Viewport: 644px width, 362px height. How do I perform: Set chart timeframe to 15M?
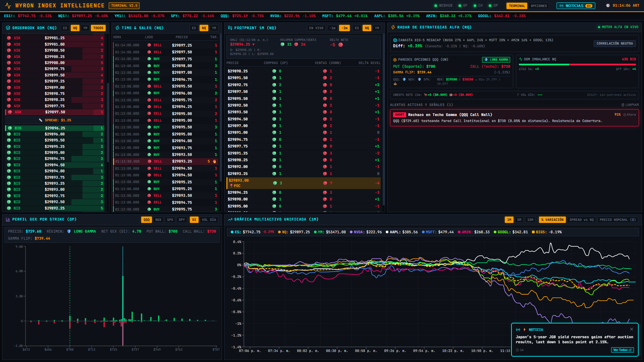coord(530,220)
